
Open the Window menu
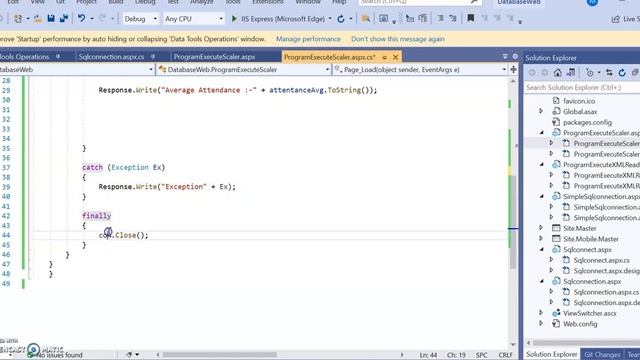tap(308, 2)
